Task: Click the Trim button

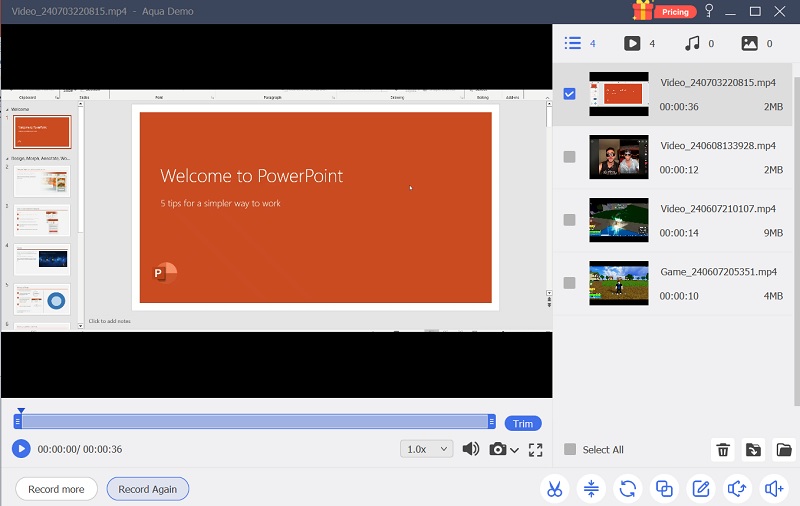Action: (x=523, y=423)
